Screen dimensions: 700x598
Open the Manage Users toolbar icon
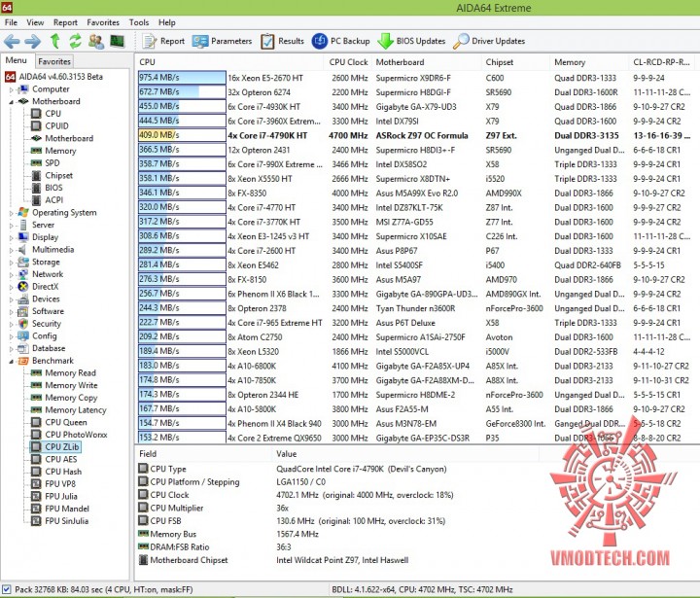(96, 42)
